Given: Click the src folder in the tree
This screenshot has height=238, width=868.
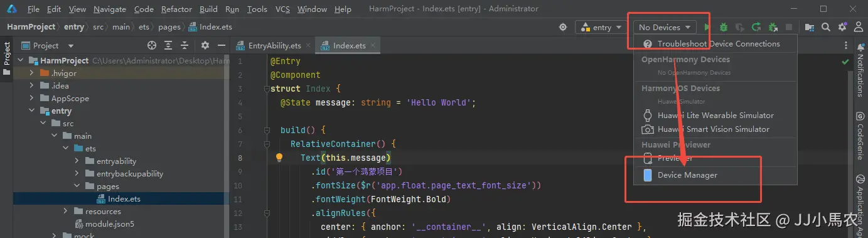Looking at the screenshot, I should [68, 124].
